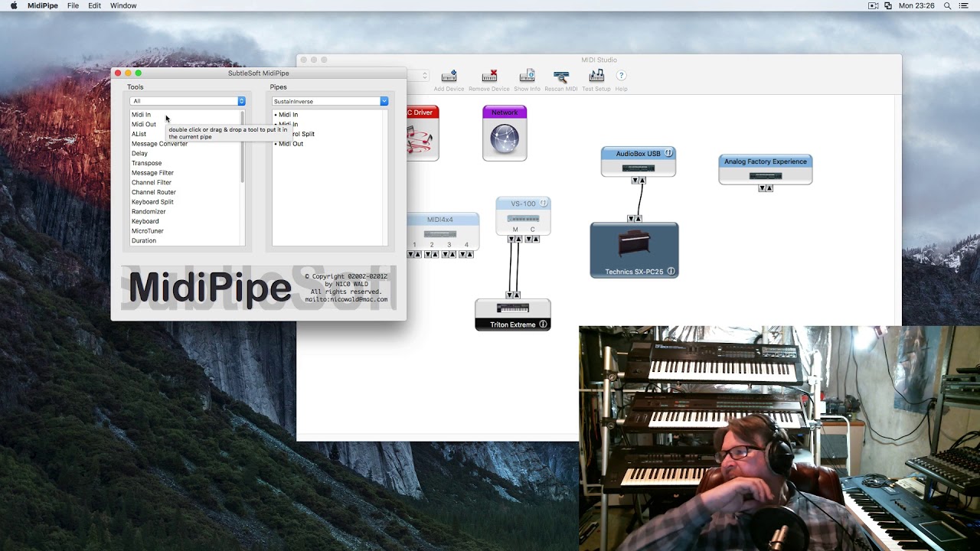Select Message Converter tool

point(159,144)
